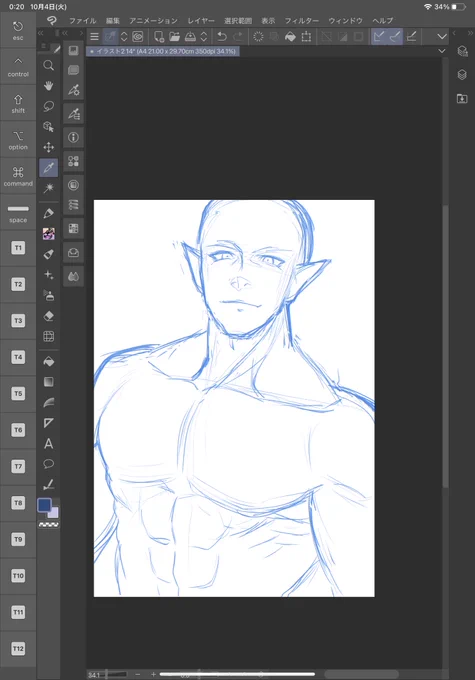Select the Move layer tool
Screen dimensions: 475x680
(x=49, y=147)
